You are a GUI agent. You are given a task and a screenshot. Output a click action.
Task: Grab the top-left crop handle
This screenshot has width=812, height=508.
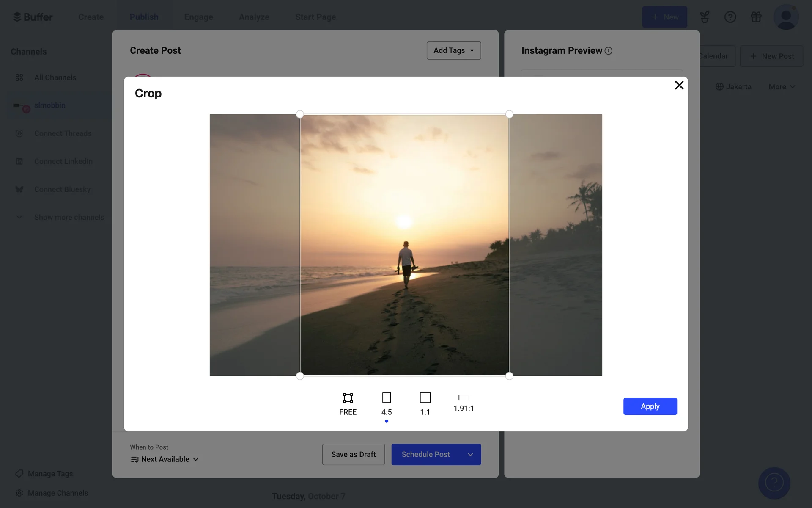300,114
